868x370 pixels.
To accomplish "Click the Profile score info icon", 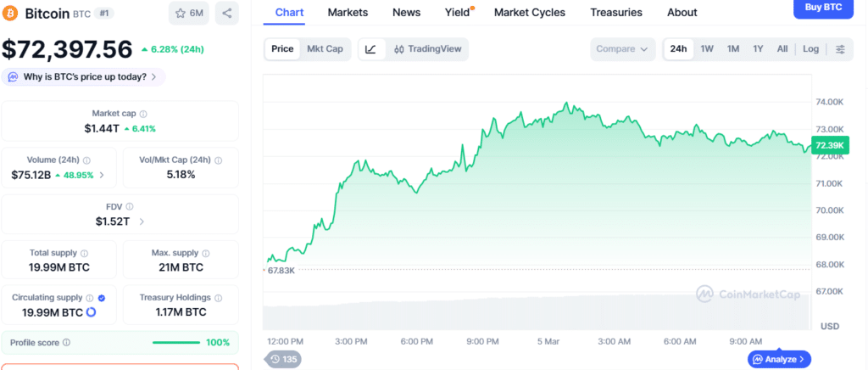I will tap(66, 343).
